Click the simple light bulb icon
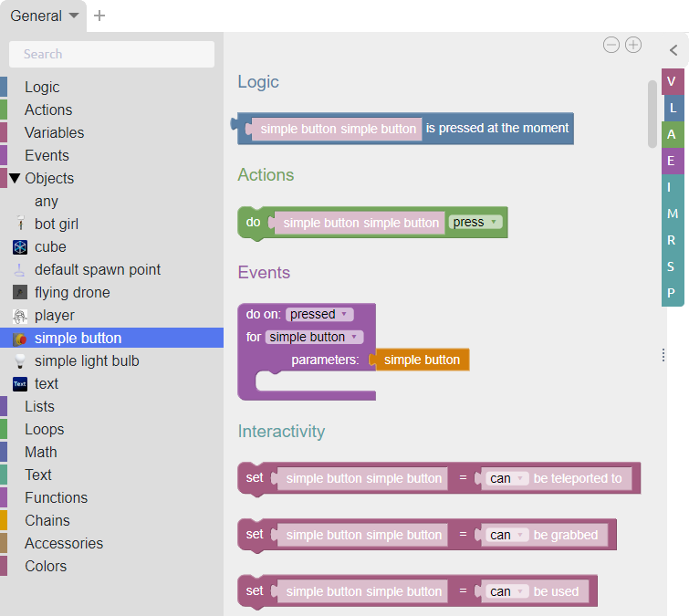Image resolution: width=689 pixels, height=616 pixels. [x=20, y=360]
